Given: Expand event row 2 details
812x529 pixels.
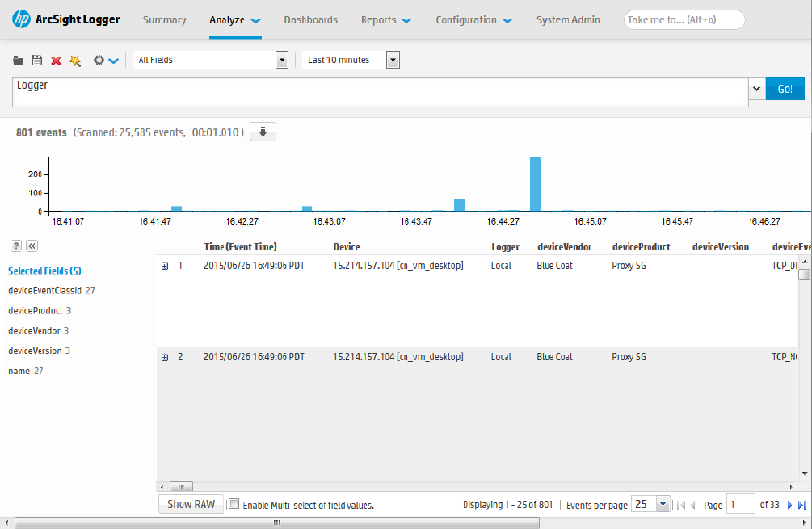Looking at the screenshot, I should [x=165, y=357].
